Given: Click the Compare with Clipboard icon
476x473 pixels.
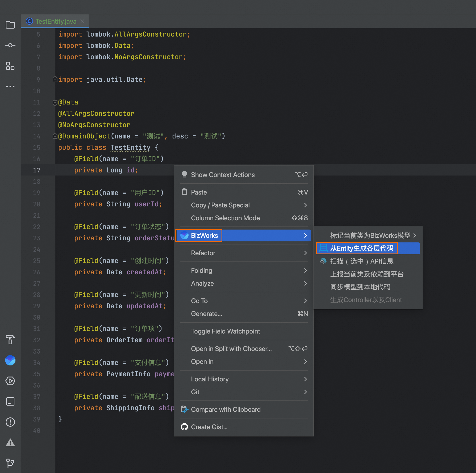Looking at the screenshot, I should point(184,409).
